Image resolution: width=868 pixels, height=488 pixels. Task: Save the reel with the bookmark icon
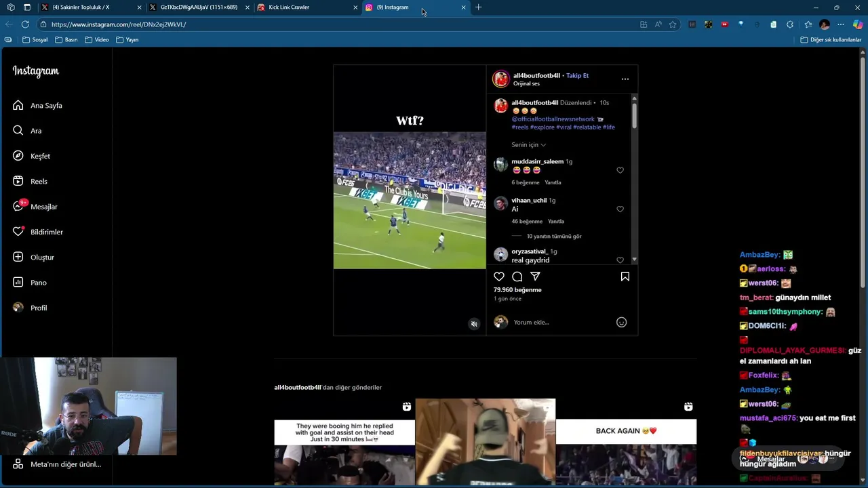pos(625,277)
